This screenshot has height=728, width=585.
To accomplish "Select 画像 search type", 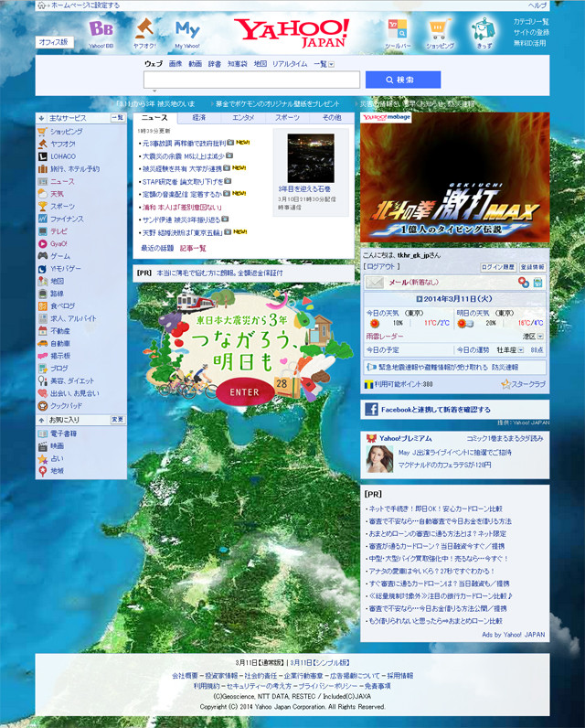I will (175, 64).
